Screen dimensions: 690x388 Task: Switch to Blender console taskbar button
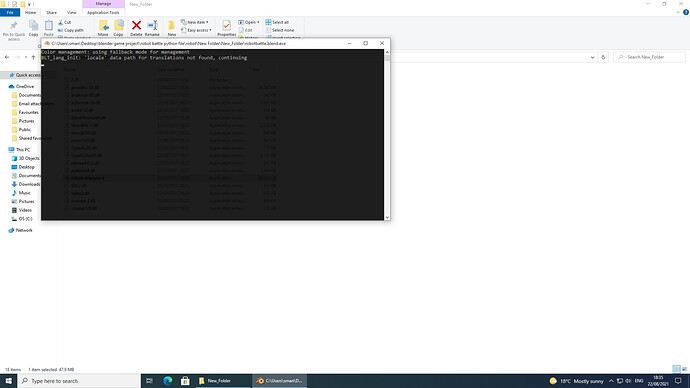pos(280,381)
